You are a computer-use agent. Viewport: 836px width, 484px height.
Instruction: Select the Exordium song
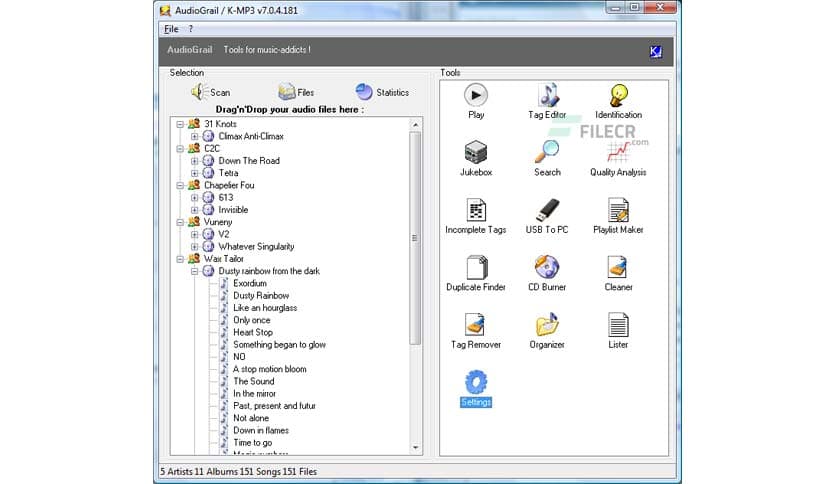[x=250, y=284]
